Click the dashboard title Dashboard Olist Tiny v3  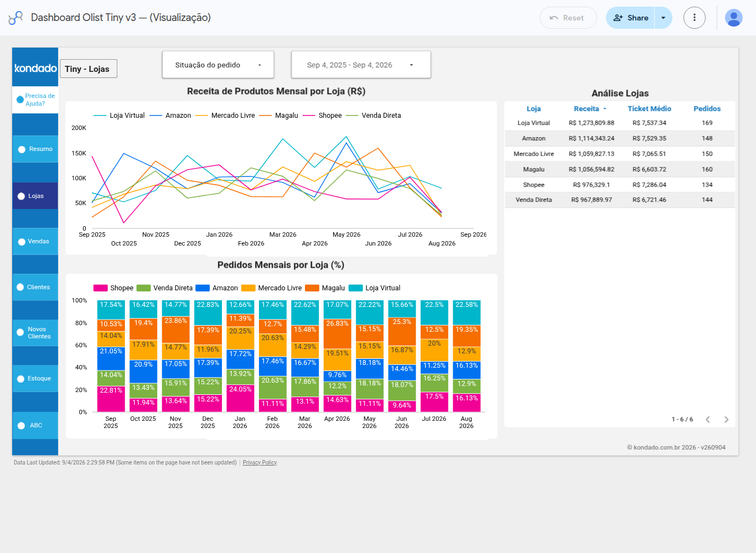(121, 18)
